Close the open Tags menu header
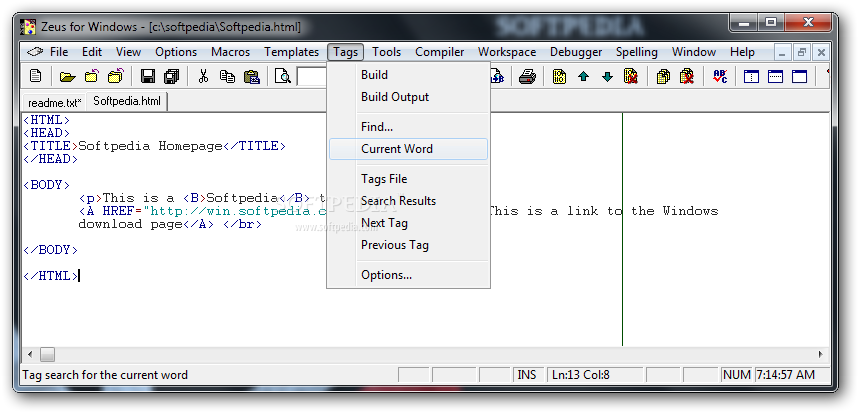 [346, 52]
